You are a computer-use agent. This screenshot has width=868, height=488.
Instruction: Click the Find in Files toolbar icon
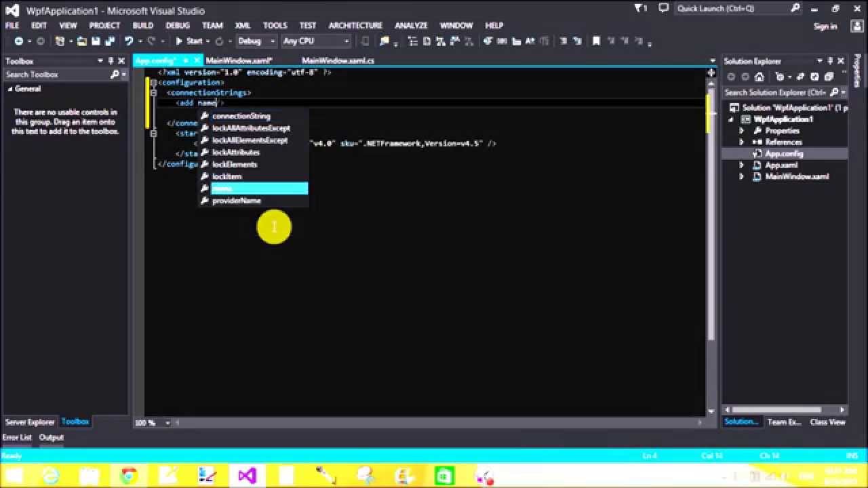(x=384, y=41)
